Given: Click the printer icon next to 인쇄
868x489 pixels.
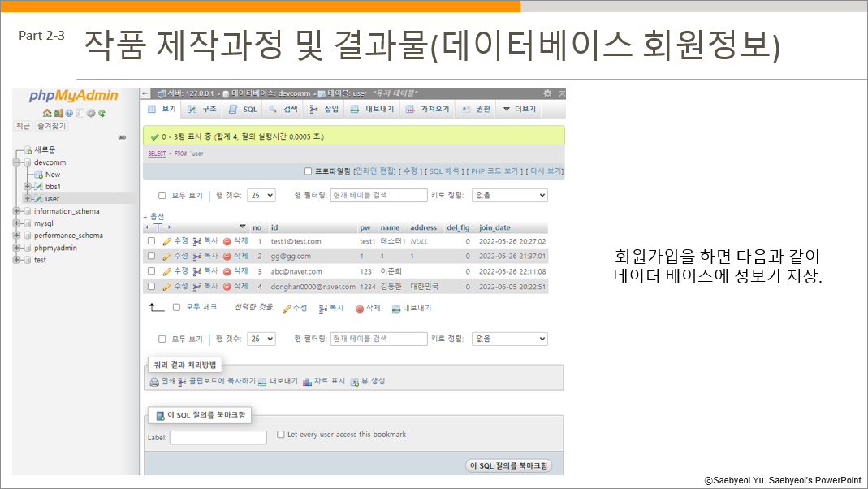Looking at the screenshot, I should (154, 382).
